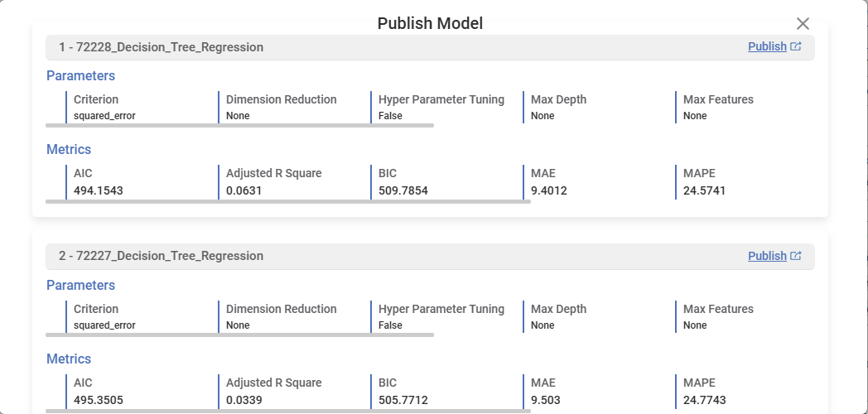The height and width of the screenshot is (414, 868).
Task: Click first model's Parameters horizontal scrollbar
Action: coord(239,126)
